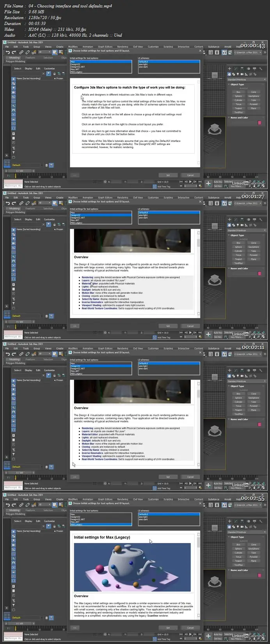Open the Create (+) panel tab in the 00:00:43 frame
Screen dimensions: 270x644
tap(230, 69)
